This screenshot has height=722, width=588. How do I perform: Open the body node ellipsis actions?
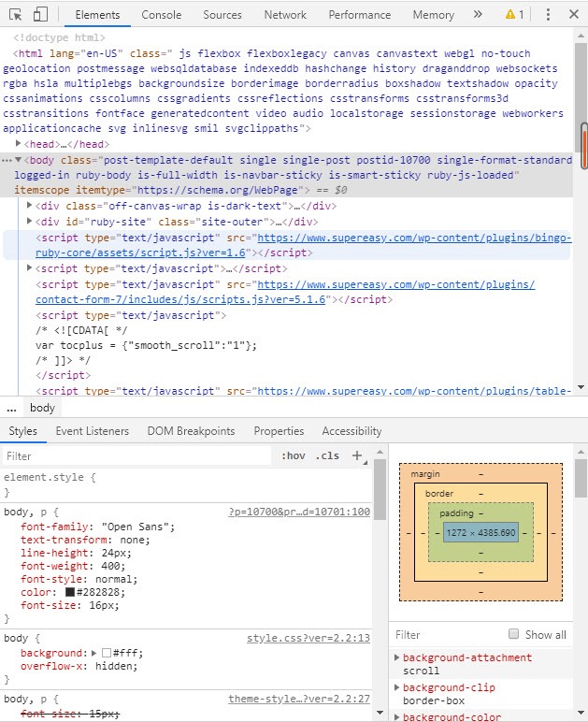click(x=7, y=160)
